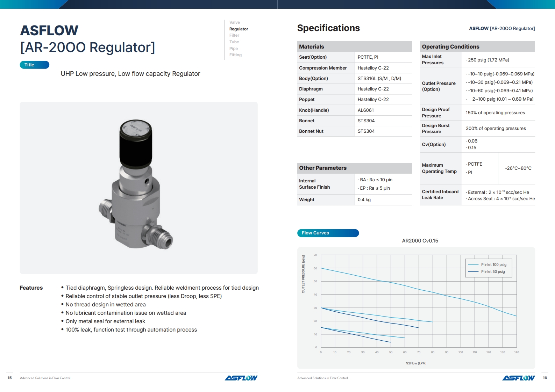555x392 pixels.
Task: Click the P inlet 50 psig legend entry
Action: coord(489,271)
